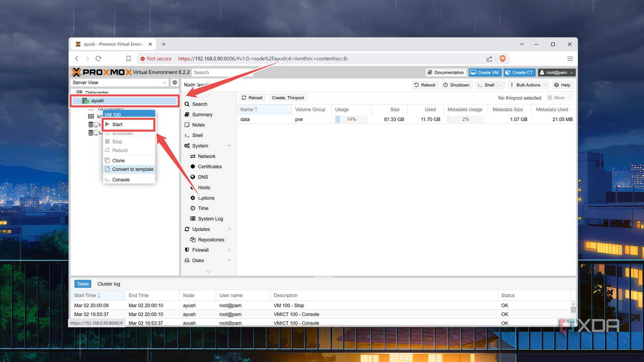Open the Options gear panel

click(206, 198)
